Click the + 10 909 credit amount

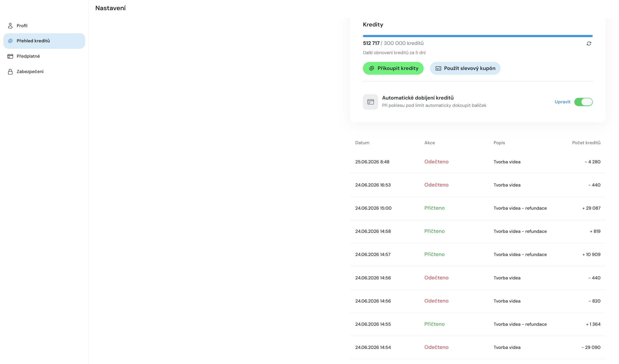[x=591, y=255]
